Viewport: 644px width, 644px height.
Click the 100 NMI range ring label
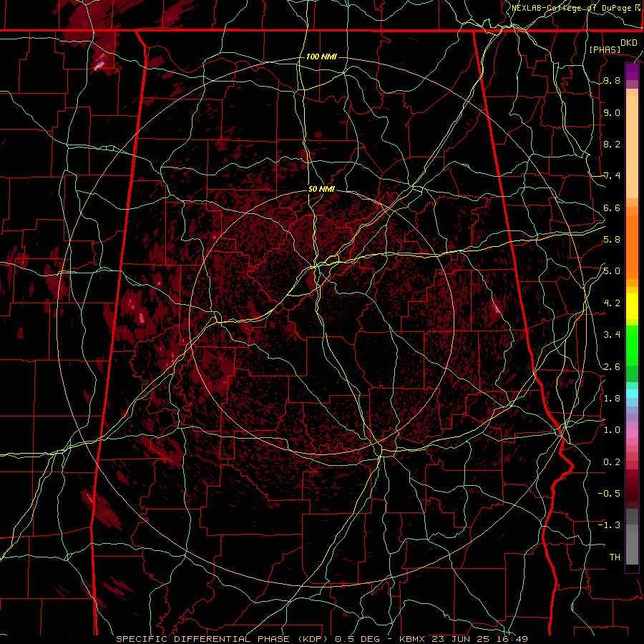click(321, 57)
